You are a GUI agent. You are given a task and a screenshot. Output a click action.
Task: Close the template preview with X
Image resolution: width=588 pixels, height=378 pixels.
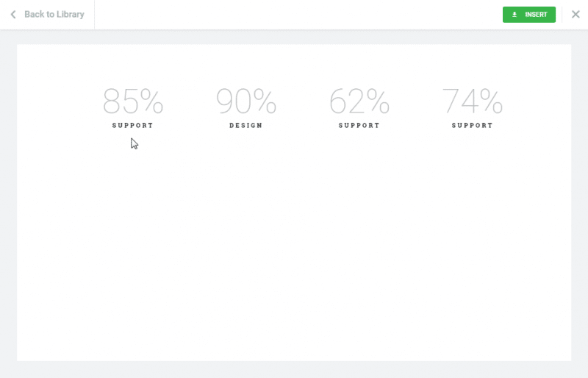point(576,15)
